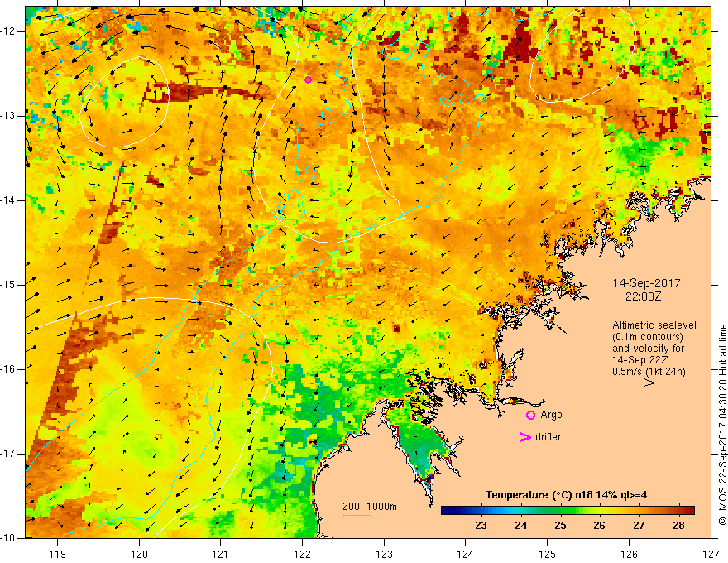Click the 'and velocity for' caption line
The image size is (728, 563).
(x=648, y=349)
